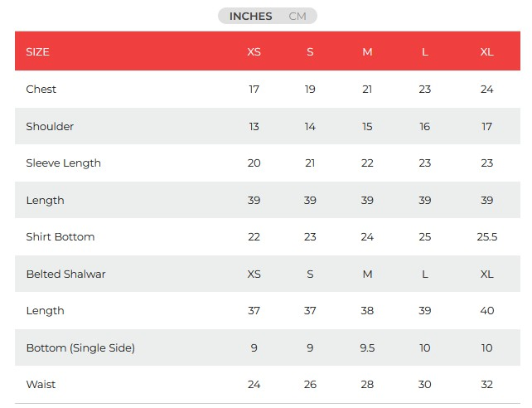Click the Belted Shalwar row label

[x=65, y=274]
